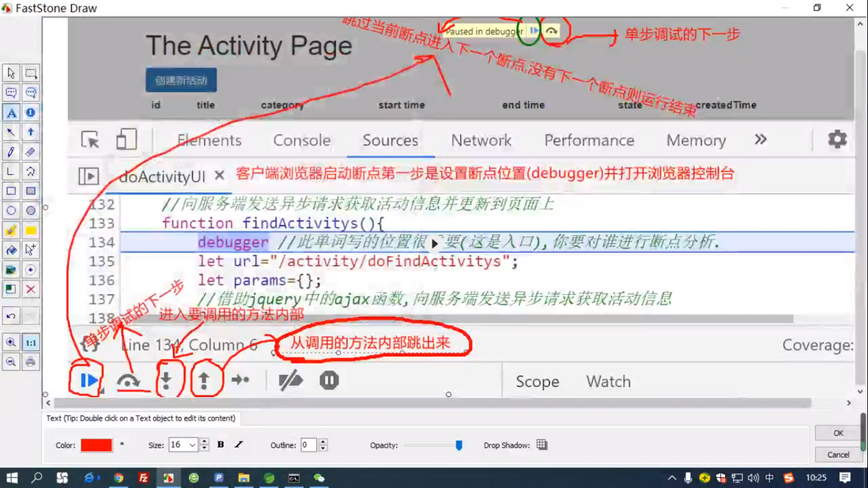Confirm edits with the OK button
This screenshot has height=488, width=868.
838,433
